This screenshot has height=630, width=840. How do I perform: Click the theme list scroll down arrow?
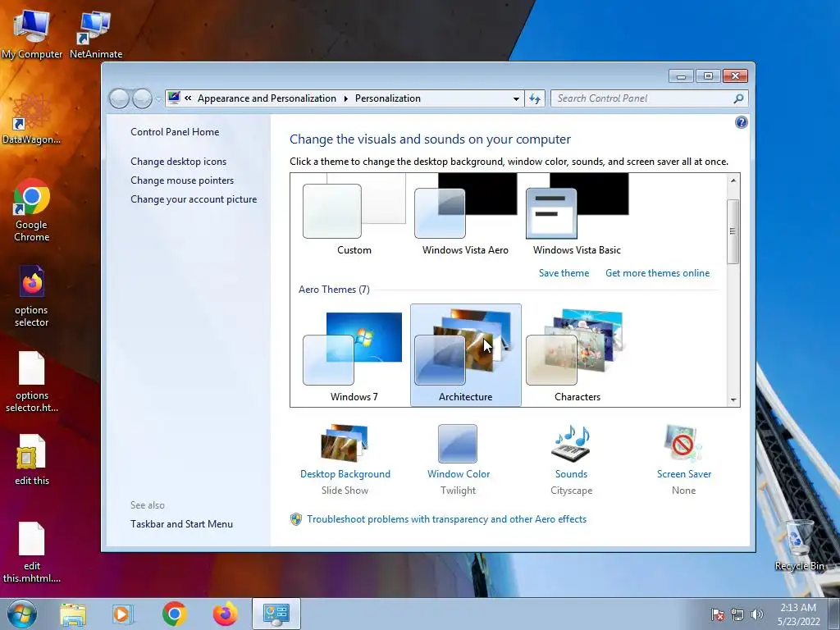[x=733, y=399]
